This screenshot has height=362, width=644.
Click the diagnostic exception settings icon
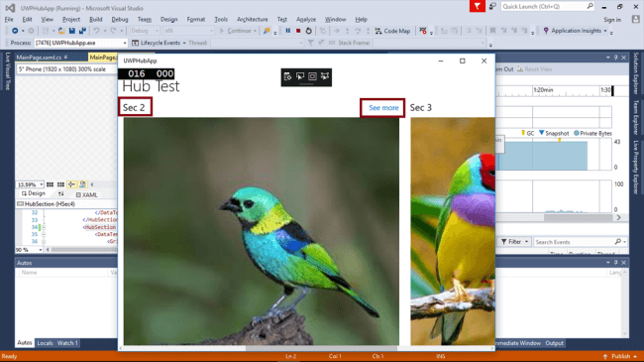(x=423, y=31)
